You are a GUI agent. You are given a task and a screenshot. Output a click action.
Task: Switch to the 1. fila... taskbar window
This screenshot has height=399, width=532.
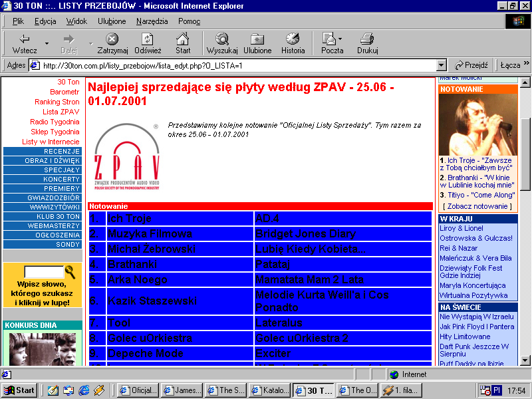coord(402,390)
